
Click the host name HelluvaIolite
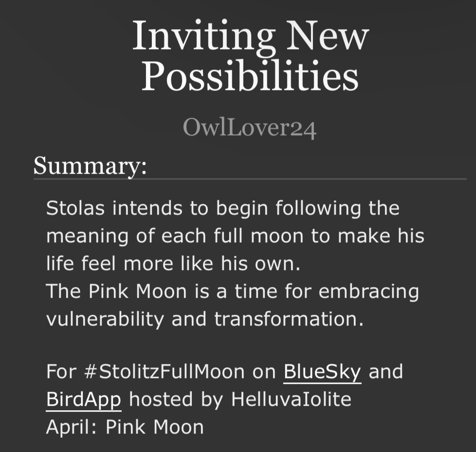click(291, 399)
